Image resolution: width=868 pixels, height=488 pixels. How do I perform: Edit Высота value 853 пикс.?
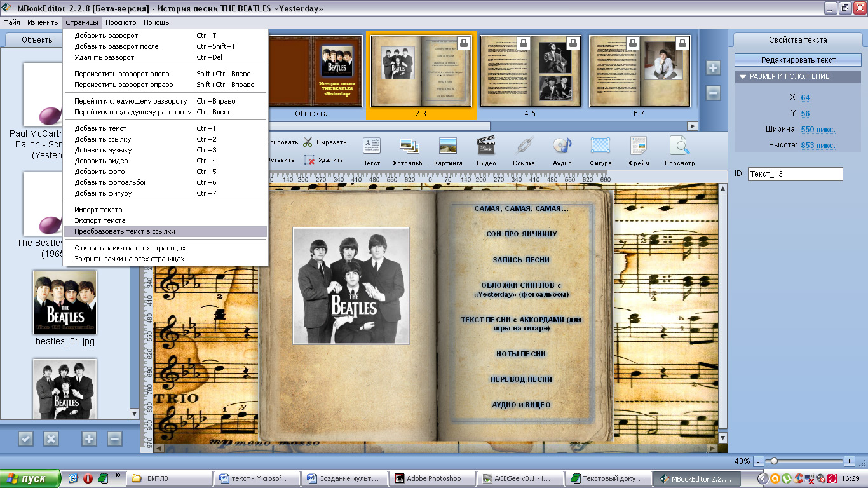[x=818, y=146]
